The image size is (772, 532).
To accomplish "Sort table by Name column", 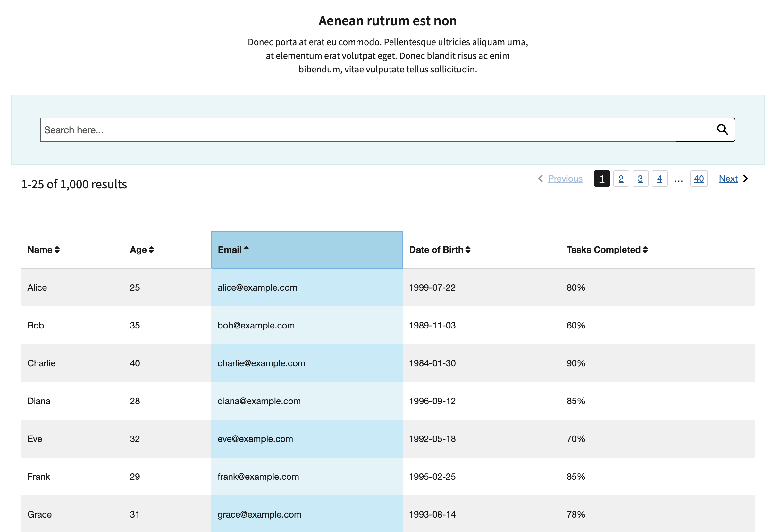I will pos(43,250).
